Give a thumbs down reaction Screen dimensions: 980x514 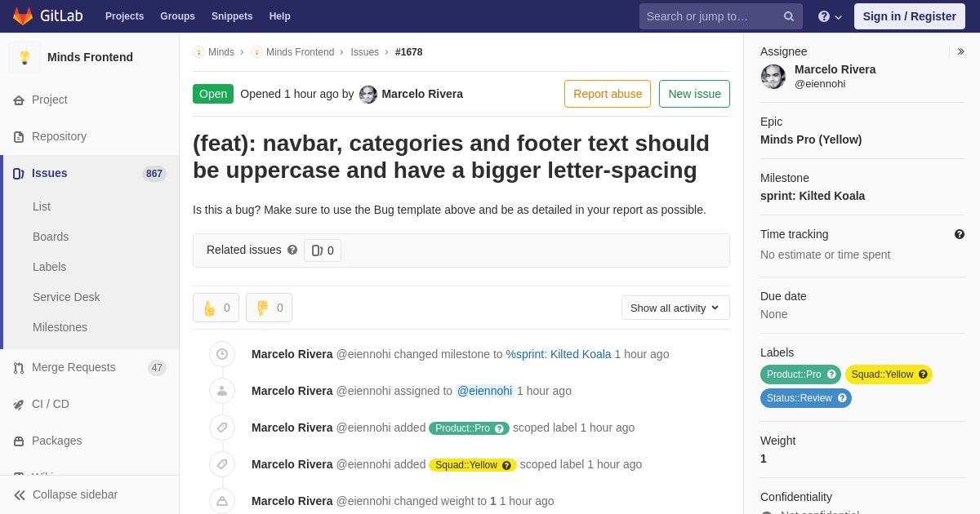[269, 308]
